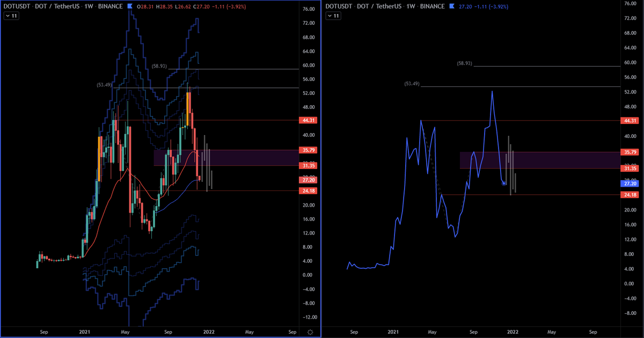The width and height of the screenshot is (644, 338).
Task: Click the (53.49) line label in right chart
Action: 412,84
